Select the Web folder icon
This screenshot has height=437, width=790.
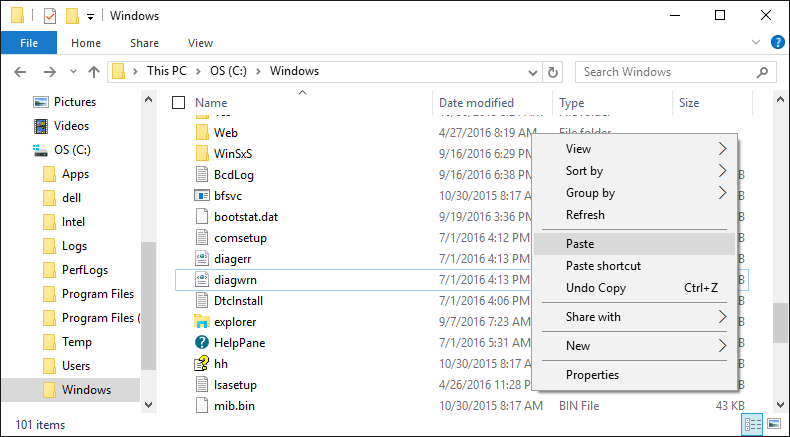[202, 133]
